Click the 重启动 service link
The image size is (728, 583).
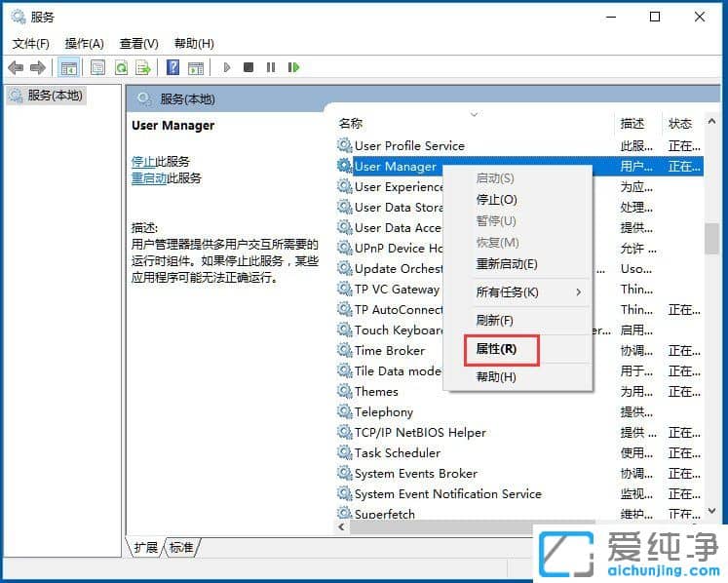(149, 178)
